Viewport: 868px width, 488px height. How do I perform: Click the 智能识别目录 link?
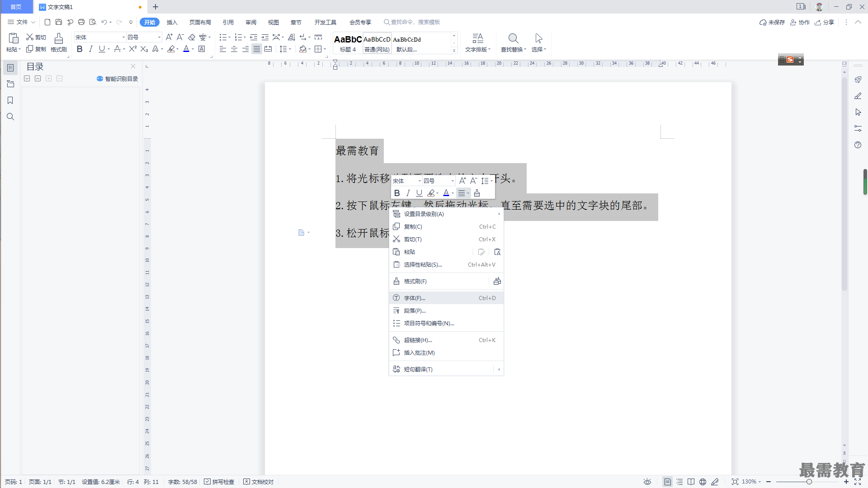[117, 79]
